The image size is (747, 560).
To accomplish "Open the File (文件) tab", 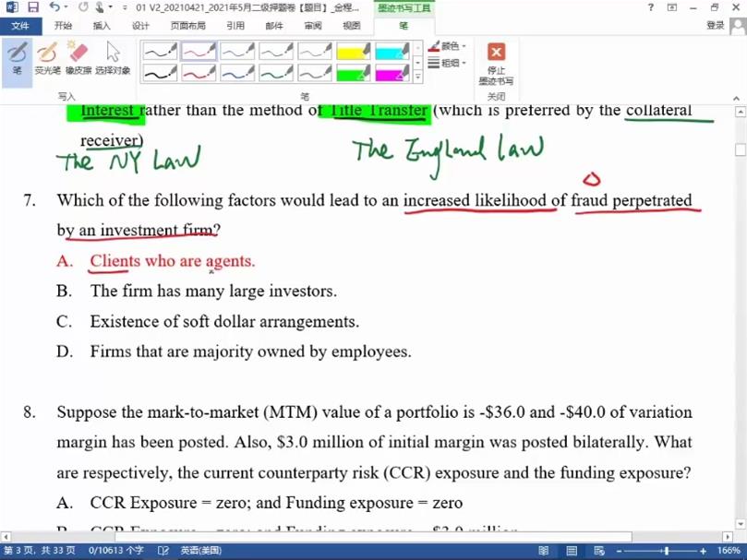I will [19, 26].
